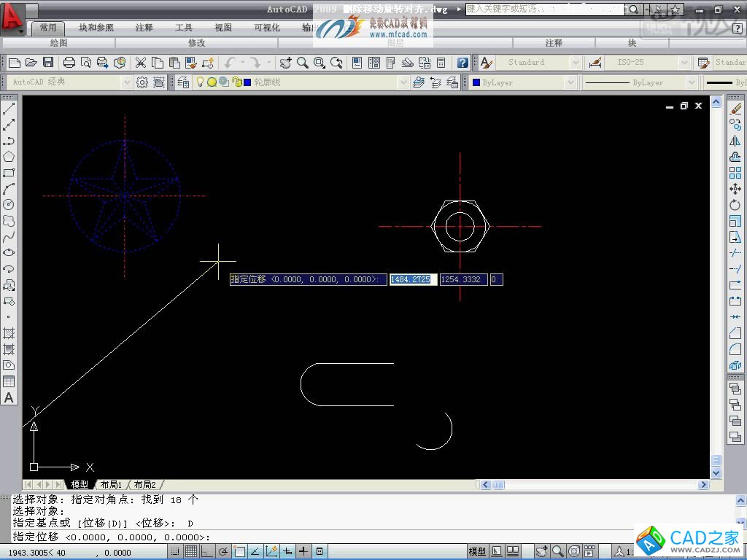
Task: Open the ByLayer color dropdown
Action: pos(570,82)
